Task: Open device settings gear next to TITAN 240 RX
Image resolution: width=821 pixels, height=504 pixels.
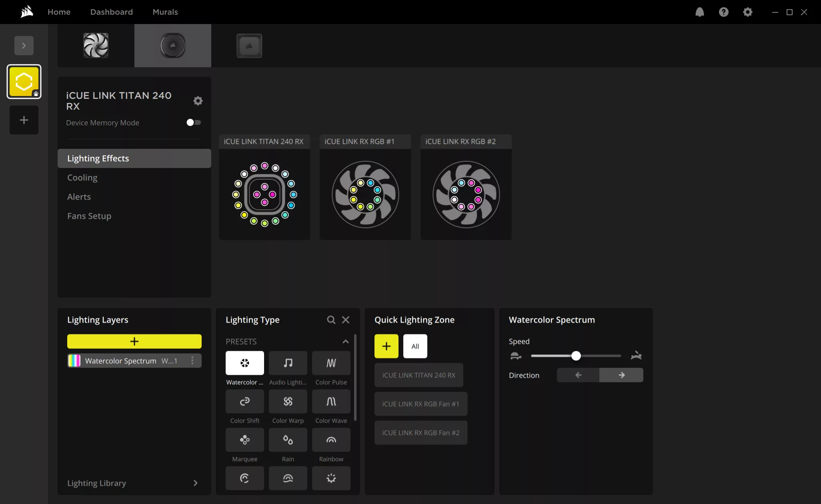Action: coord(198,100)
